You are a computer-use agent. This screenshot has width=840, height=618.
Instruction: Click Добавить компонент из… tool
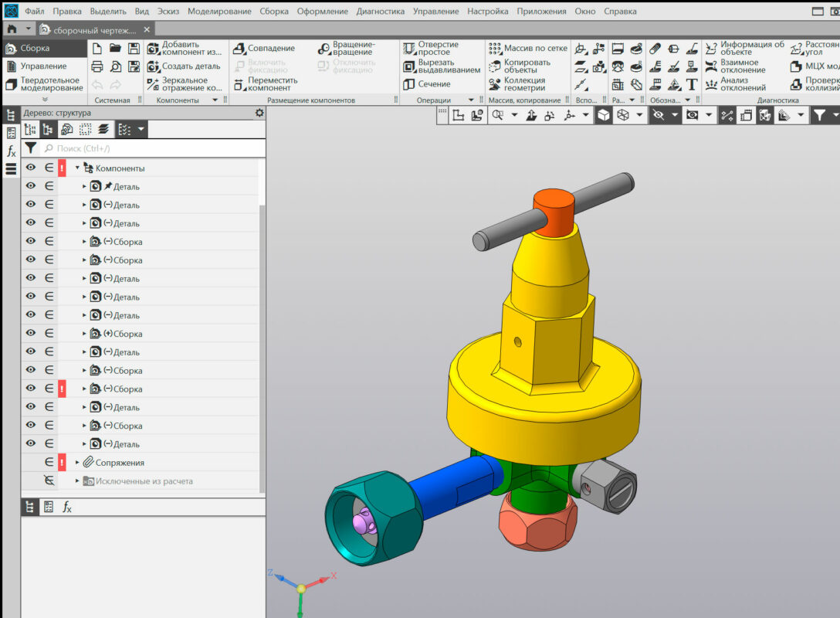pos(185,48)
